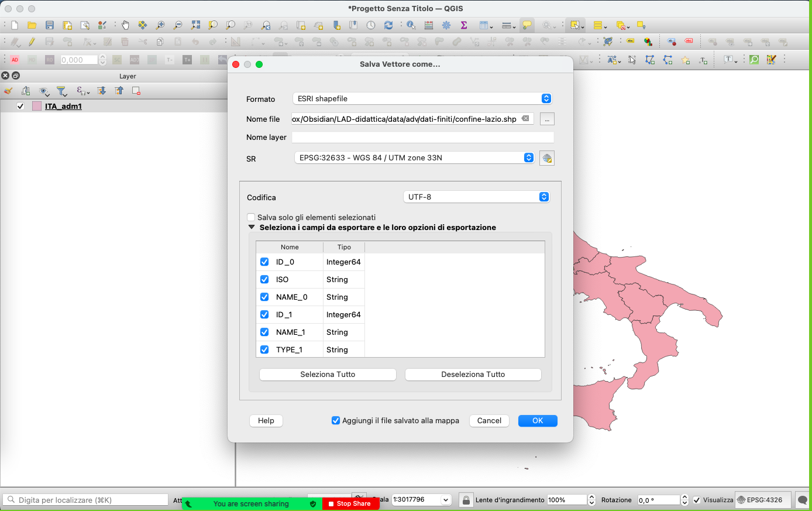This screenshot has height=511, width=812.
Task: Click the Pan Map hand tool
Action: click(125, 25)
